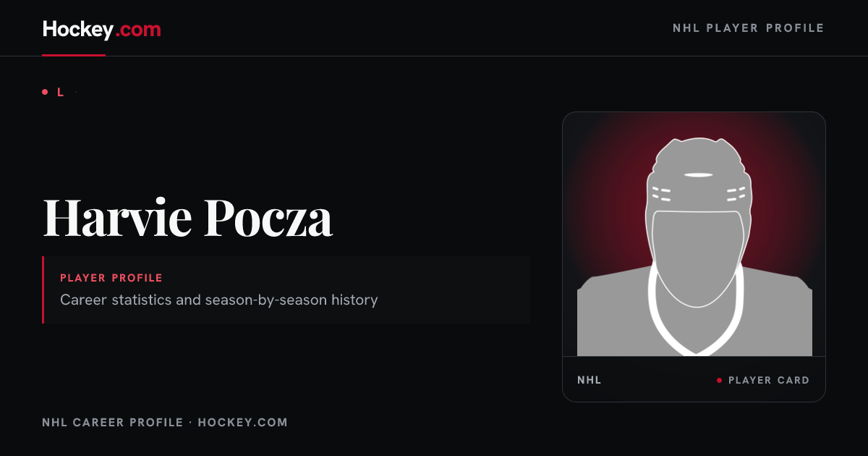868x456 pixels.
Task: Open the Harvie Pocza name heading
Action: tap(188, 217)
